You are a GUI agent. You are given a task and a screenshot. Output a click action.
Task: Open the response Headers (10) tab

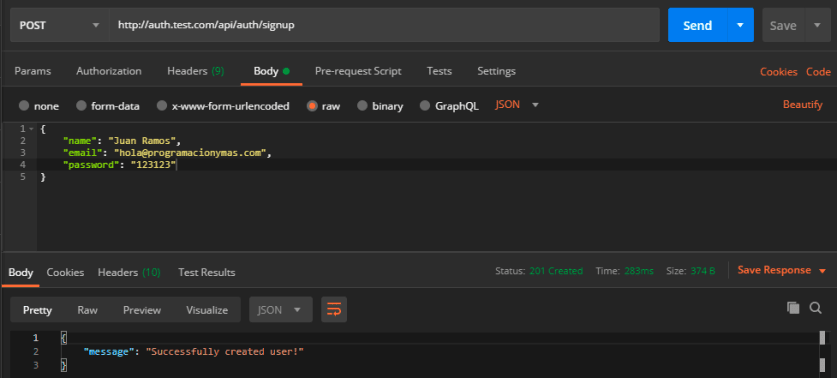129,272
